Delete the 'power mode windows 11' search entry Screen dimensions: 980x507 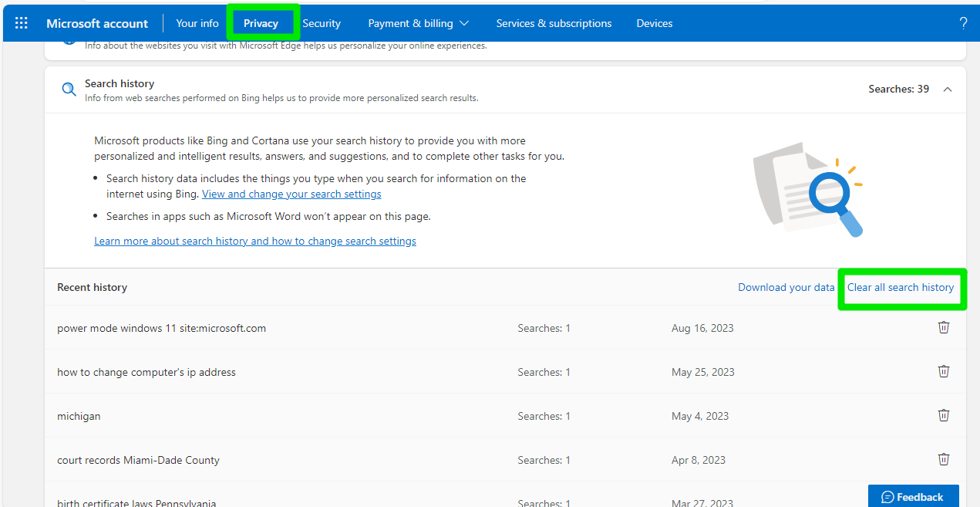943,327
